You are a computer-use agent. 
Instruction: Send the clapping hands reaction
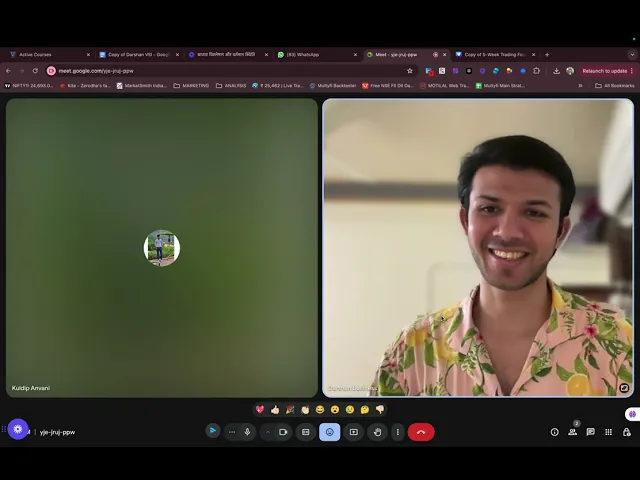coord(305,409)
